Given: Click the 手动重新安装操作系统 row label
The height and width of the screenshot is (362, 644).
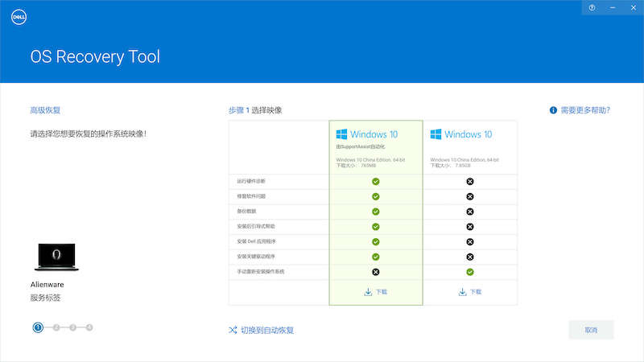Looking at the screenshot, I should pyautogui.click(x=260, y=271).
